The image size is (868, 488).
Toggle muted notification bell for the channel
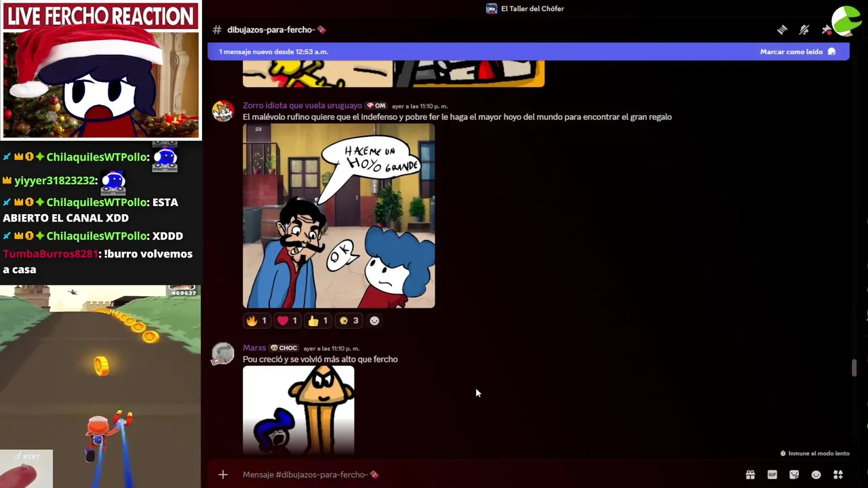coord(804,30)
